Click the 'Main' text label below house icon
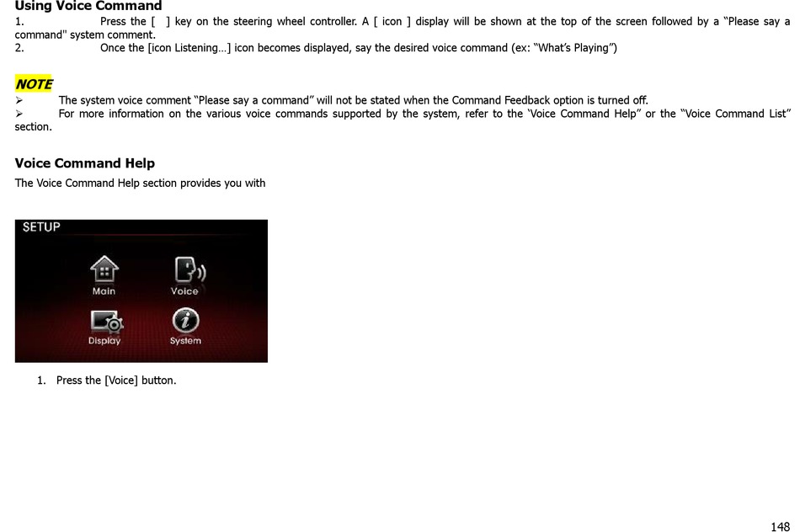800x532 pixels. (x=104, y=291)
